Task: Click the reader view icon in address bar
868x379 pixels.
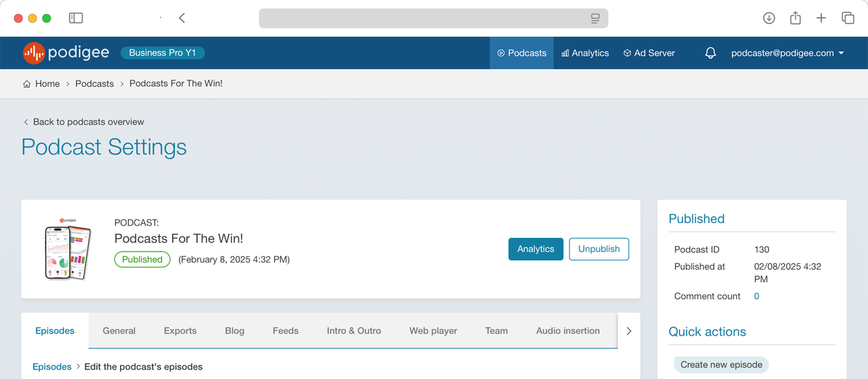Action: coord(595,18)
